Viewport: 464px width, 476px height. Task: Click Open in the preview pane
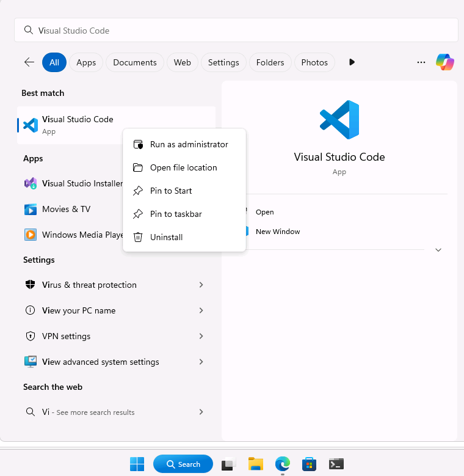pyautogui.click(x=265, y=212)
